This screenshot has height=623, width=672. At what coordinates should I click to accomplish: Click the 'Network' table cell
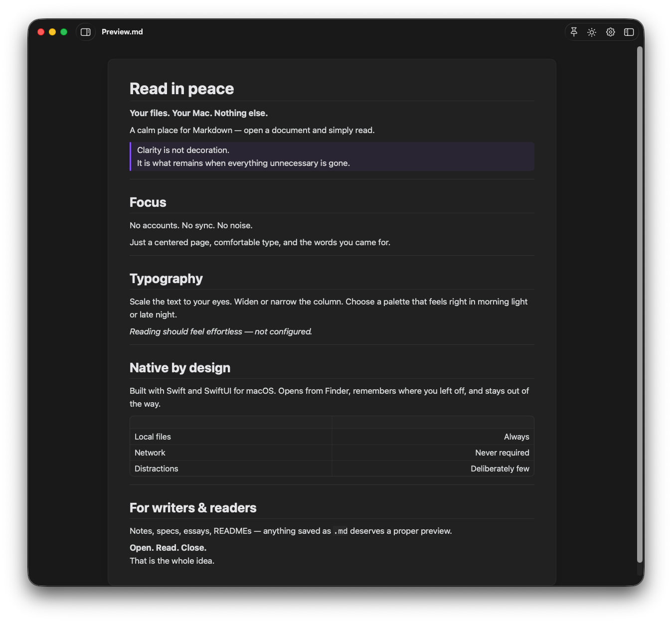(x=231, y=453)
